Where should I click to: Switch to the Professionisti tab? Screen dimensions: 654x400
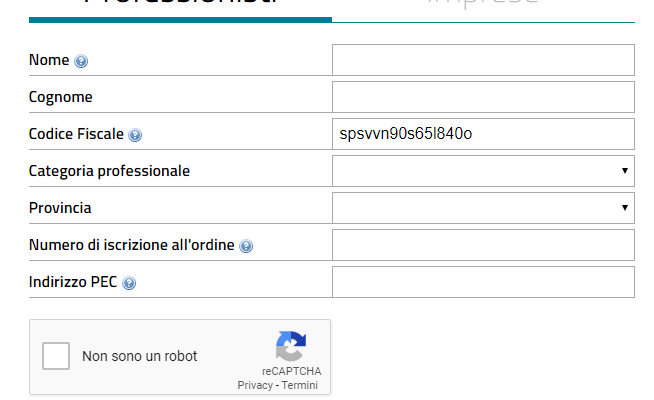(180, 4)
